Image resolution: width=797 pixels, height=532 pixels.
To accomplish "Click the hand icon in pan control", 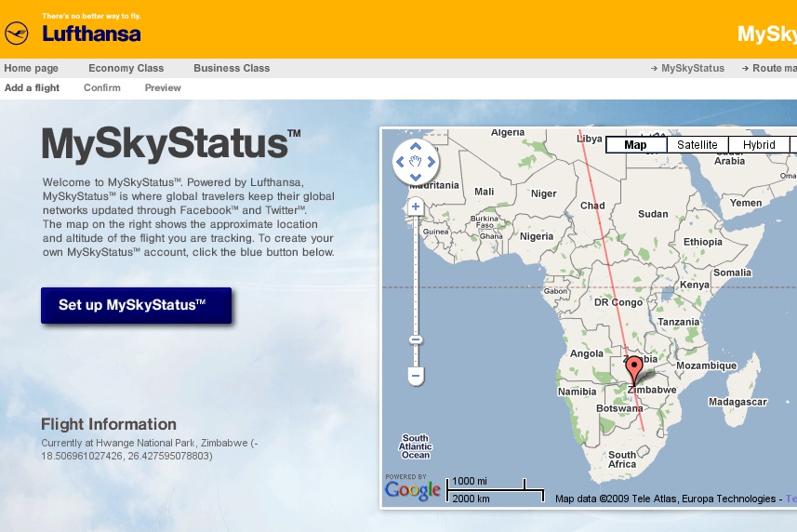I will [x=416, y=162].
